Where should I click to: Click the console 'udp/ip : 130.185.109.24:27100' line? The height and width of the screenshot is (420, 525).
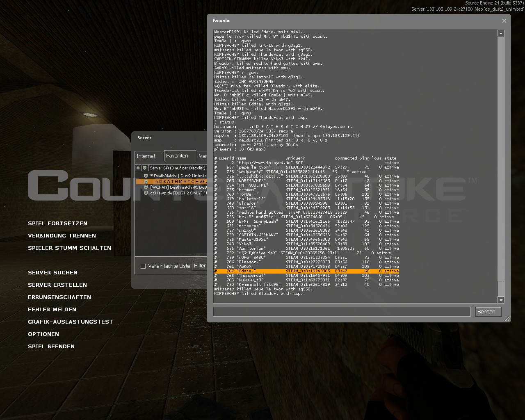pyautogui.click(x=287, y=136)
